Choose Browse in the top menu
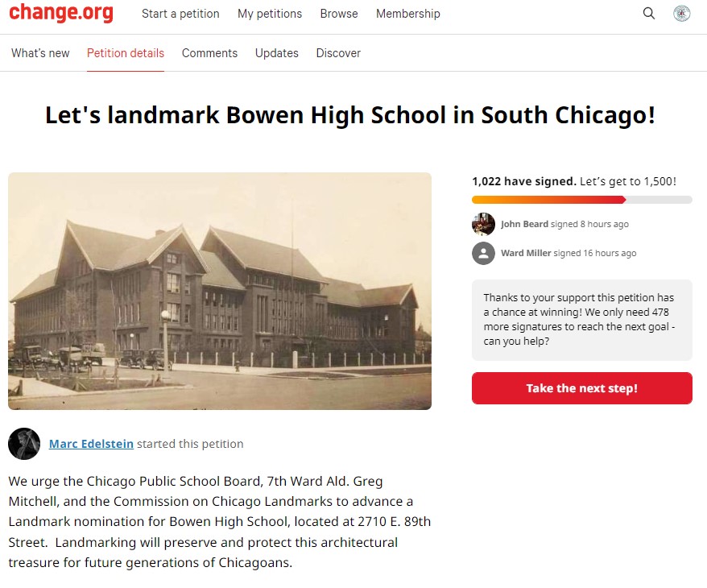The image size is (707, 588). click(339, 14)
